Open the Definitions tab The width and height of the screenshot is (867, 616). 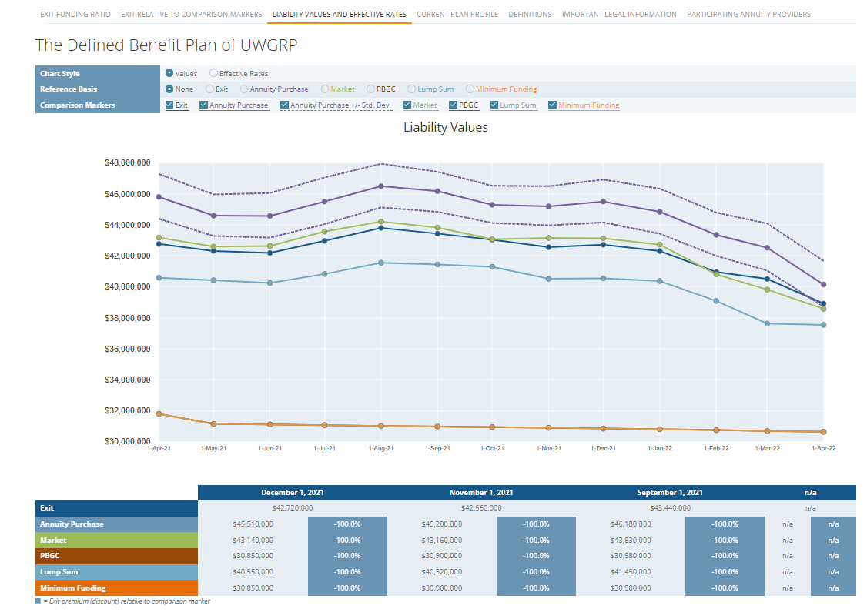coord(530,15)
